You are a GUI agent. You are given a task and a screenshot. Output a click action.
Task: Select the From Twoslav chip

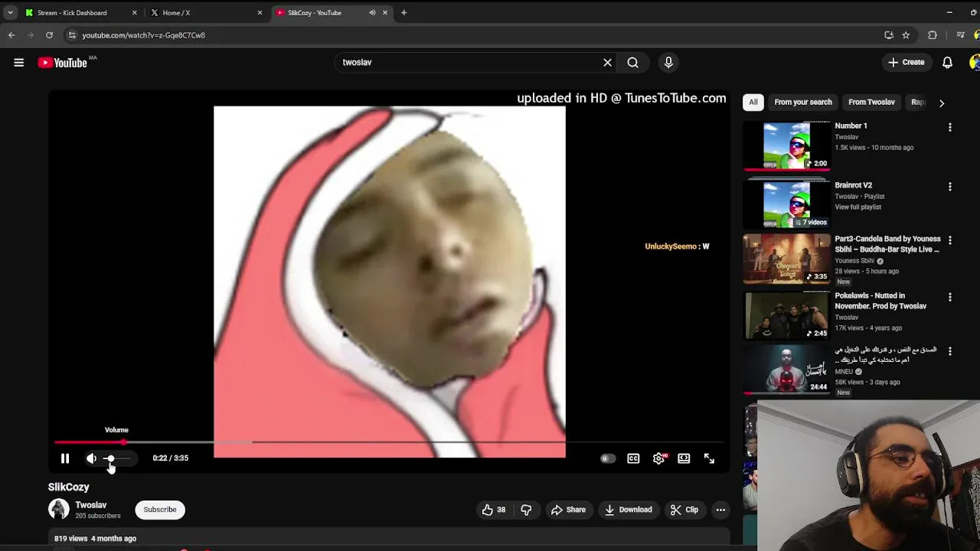[x=871, y=102]
